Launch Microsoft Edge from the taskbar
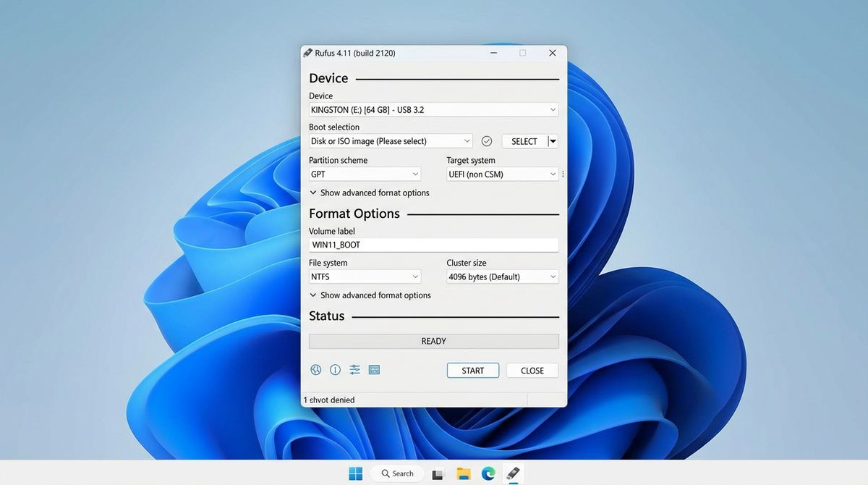Image resolution: width=868 pixels, height=485 pixels. click(488, 473)
